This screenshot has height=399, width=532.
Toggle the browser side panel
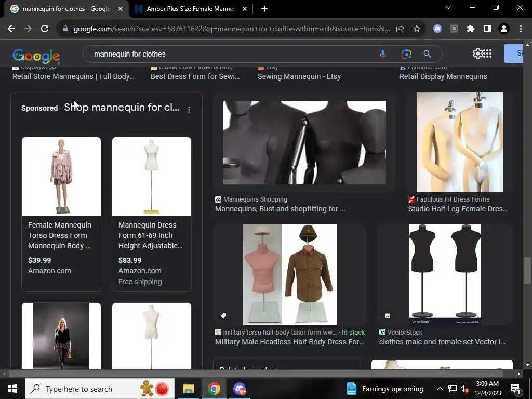pyautogui.click(x=487, y=29)
